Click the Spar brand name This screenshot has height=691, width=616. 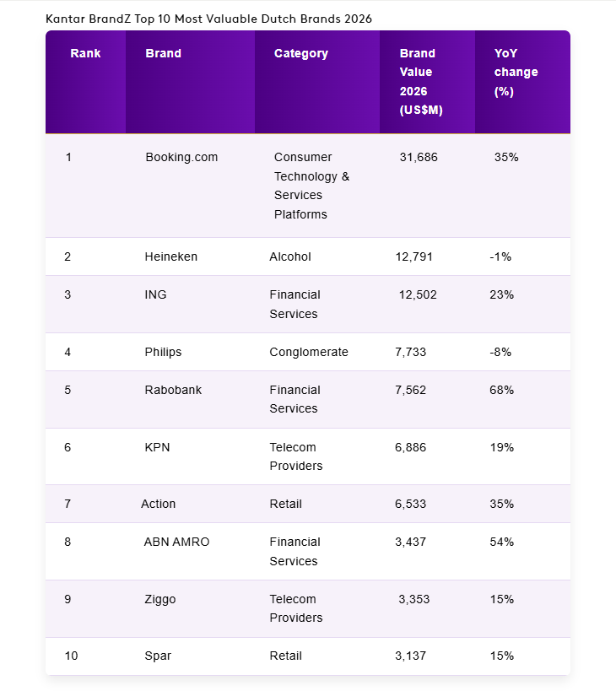[x=158, y=656]
